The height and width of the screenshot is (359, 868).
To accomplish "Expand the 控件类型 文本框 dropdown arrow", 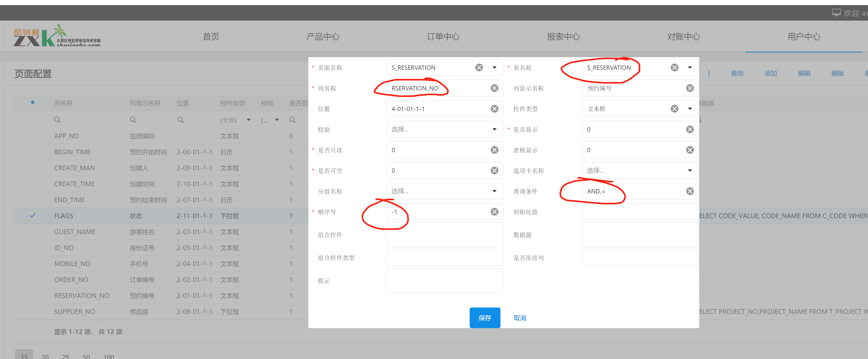I will pyautogui.click(x=690, y=109).
